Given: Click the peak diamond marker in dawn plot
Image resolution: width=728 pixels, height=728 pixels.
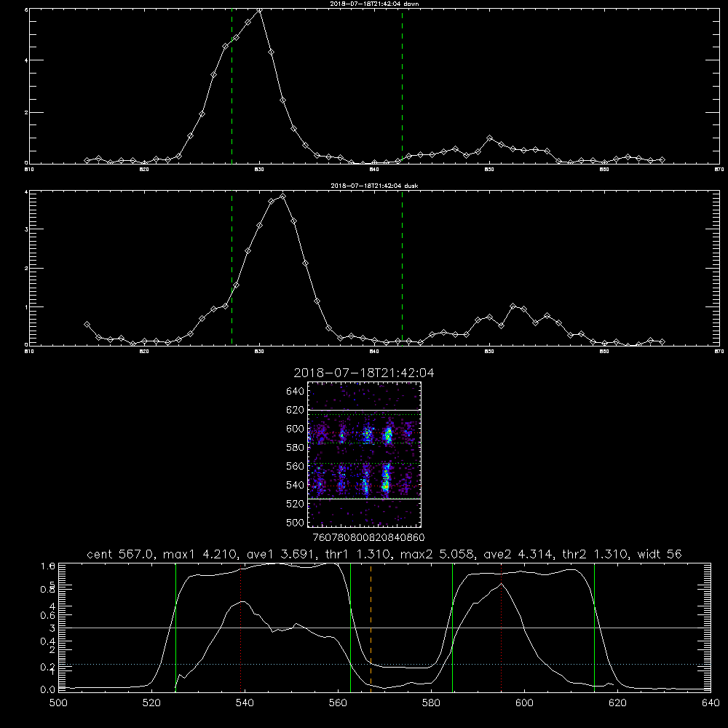Looking at the screenshot, I should pyautogui.click(x=260, y=10).
